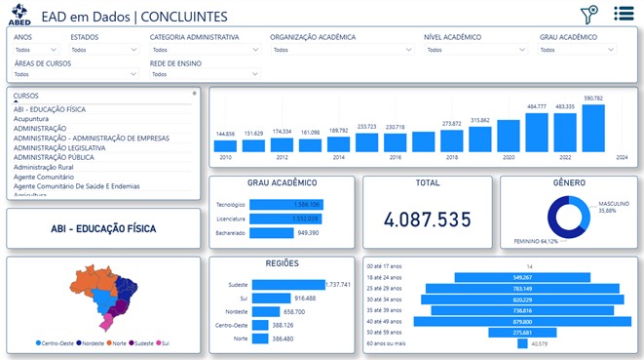The image size is (644, 360).
Task: Click the courses list scrollbar handle
Action: pos(194,94)
